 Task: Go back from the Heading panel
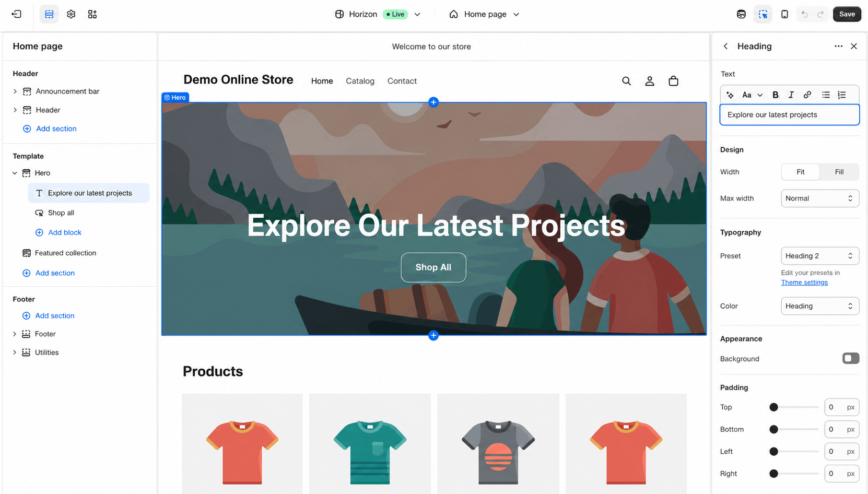725,46
